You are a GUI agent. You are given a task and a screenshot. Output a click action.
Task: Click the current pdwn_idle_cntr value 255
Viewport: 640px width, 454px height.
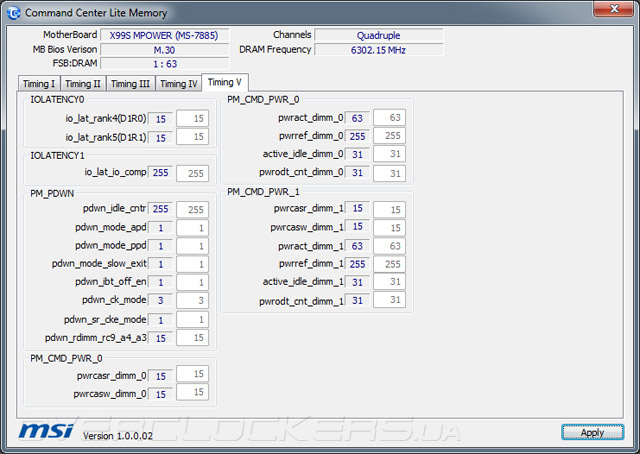(160, 209)
